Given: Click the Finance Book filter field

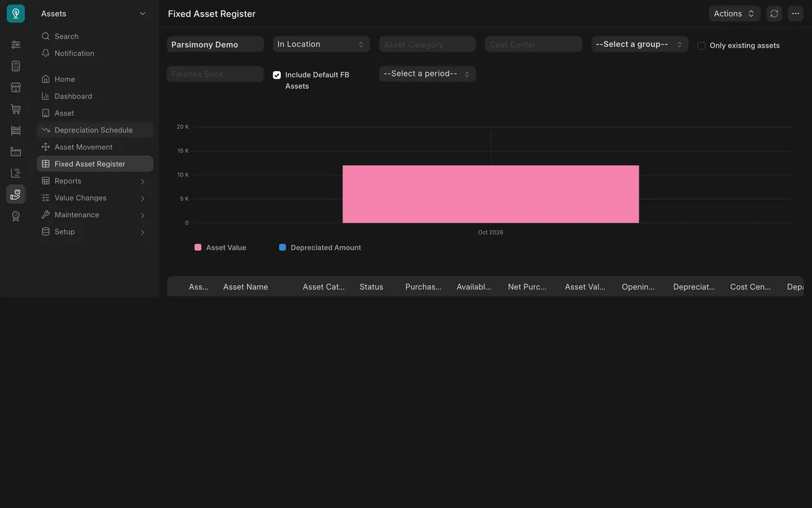Looking at the screenshot, I should (x=215, y=74).
